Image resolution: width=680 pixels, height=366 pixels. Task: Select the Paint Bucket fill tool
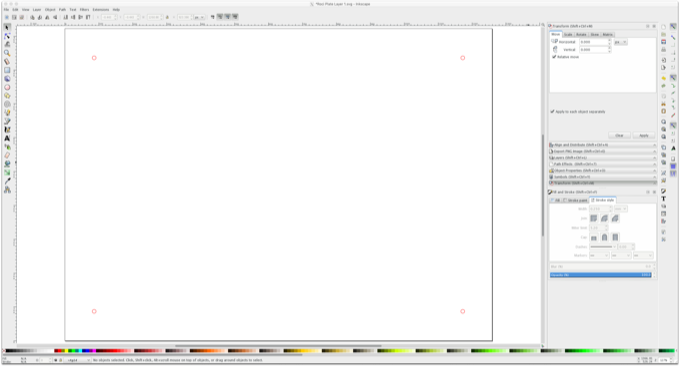click(7, 164)
